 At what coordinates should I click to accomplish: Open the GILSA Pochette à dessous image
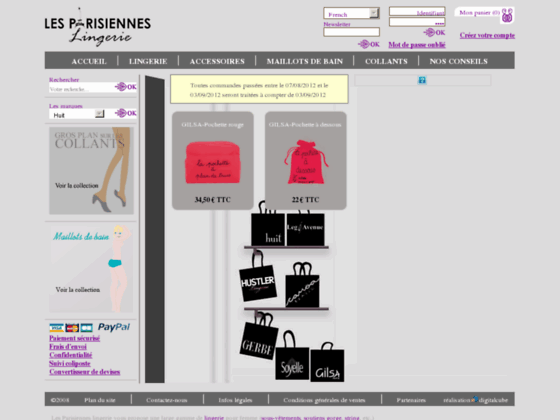(306, 162)
